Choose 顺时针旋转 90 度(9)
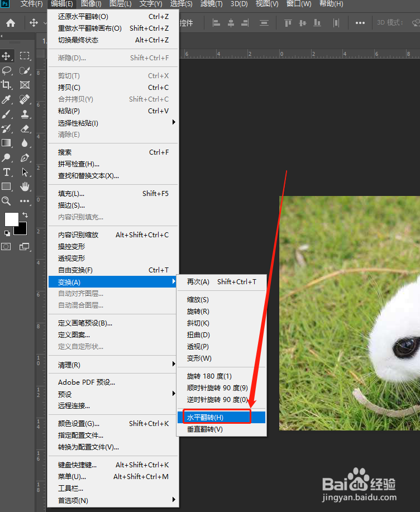This screenshot has width=420, height=512. tap(221, 388)
